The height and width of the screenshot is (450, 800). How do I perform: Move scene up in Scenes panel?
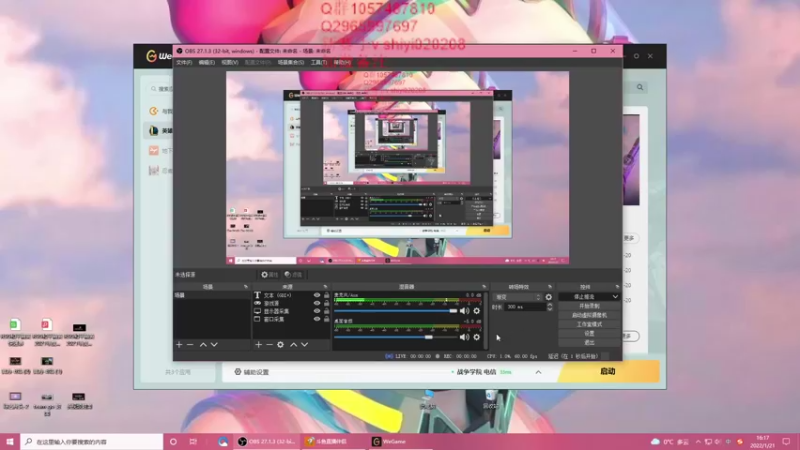tap(203, 345)
